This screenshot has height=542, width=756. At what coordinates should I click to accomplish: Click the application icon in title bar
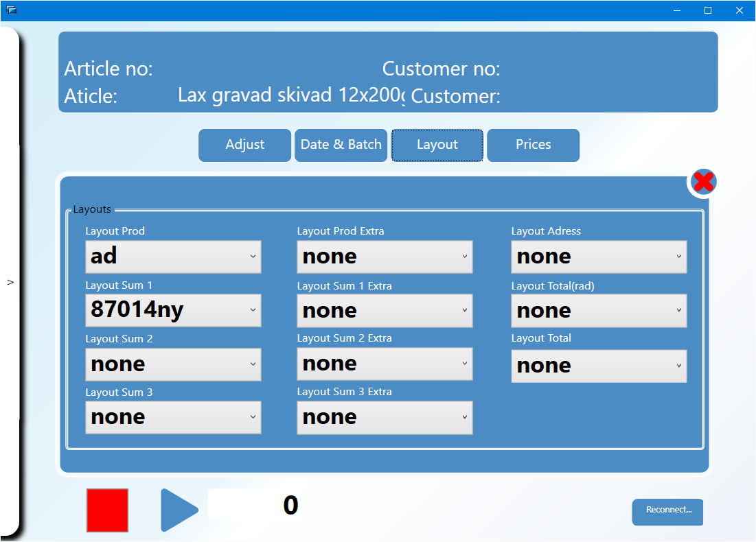pos(11,10)
